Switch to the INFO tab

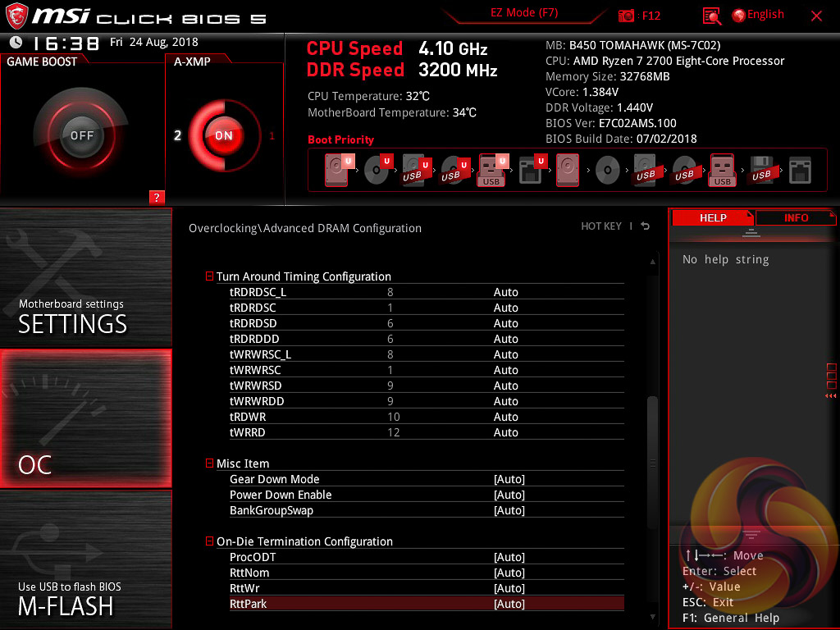click(796, 217)
